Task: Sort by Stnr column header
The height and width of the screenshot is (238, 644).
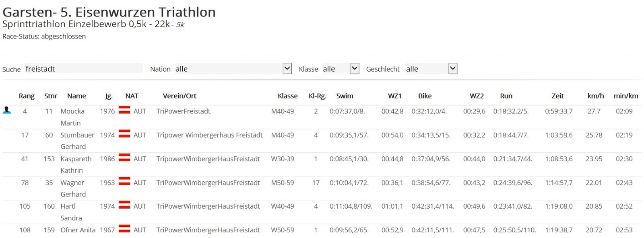Action: tap(51, 96)
